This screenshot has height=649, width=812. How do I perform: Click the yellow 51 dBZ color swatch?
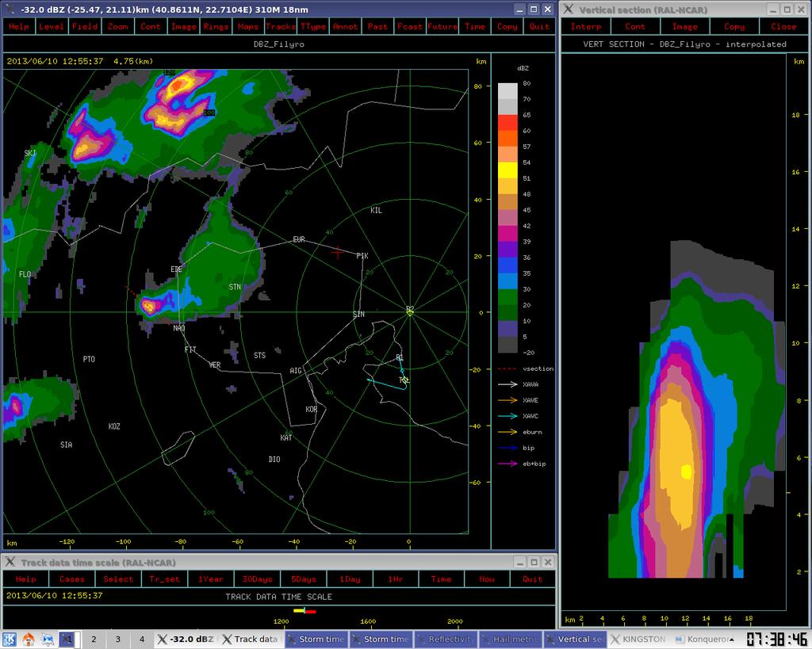(507, 170)
